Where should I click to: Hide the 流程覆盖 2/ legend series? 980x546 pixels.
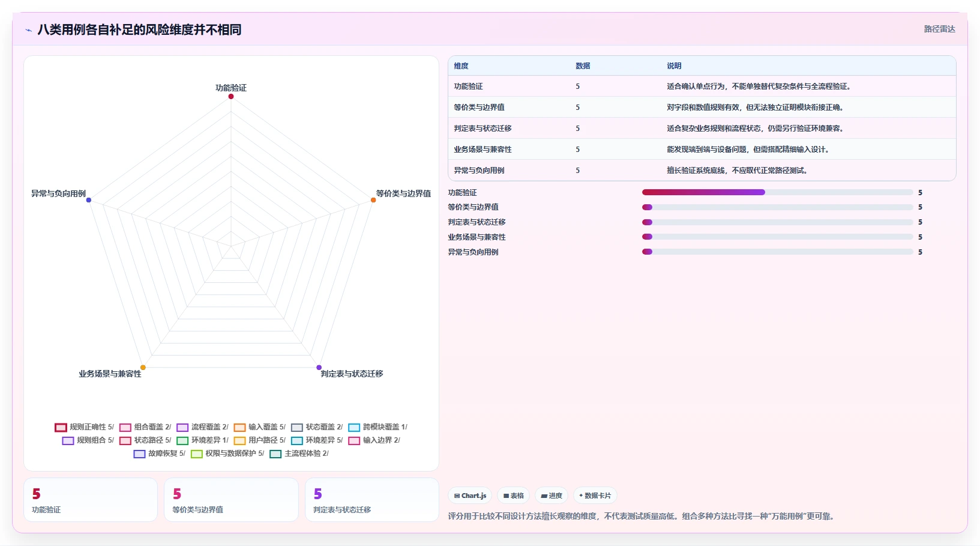point(202,428)
